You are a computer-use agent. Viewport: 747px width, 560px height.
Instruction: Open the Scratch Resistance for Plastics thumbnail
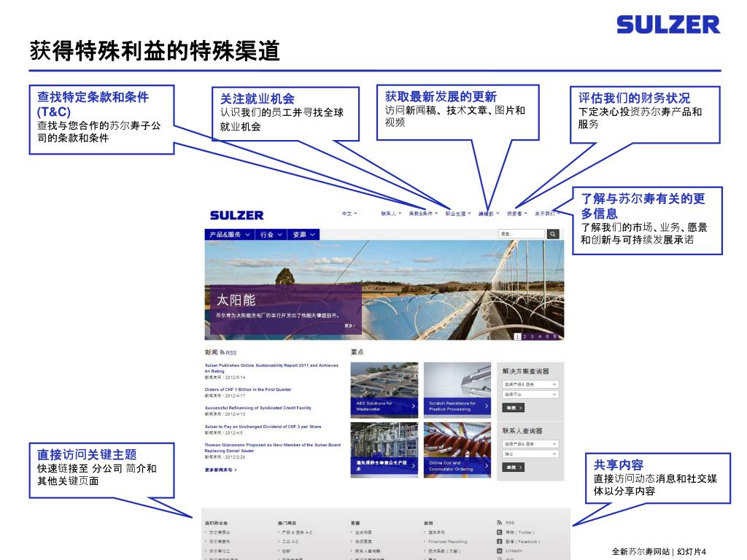(x=457, y=390)
